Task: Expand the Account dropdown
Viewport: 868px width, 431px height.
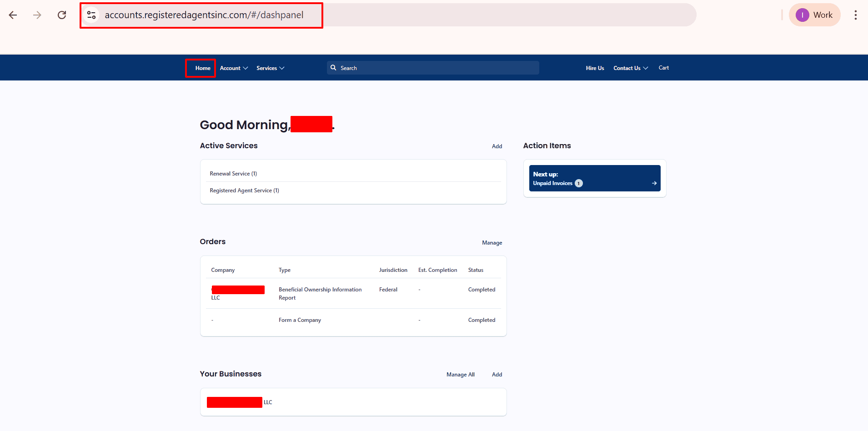Action: 233,68
